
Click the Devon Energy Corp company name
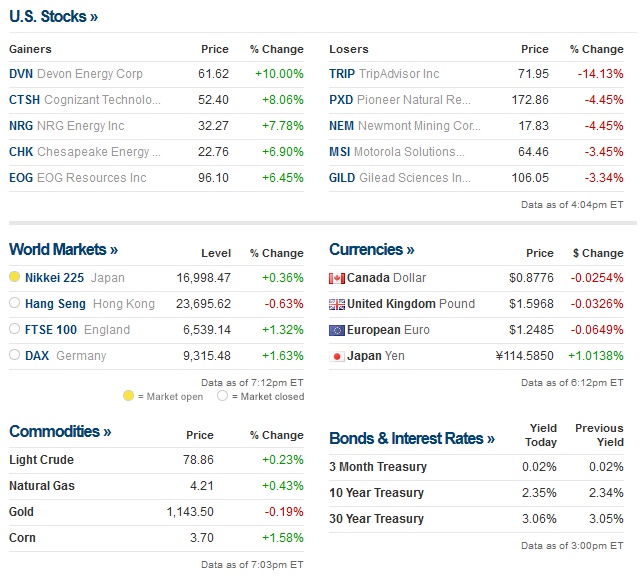[90, 74]
